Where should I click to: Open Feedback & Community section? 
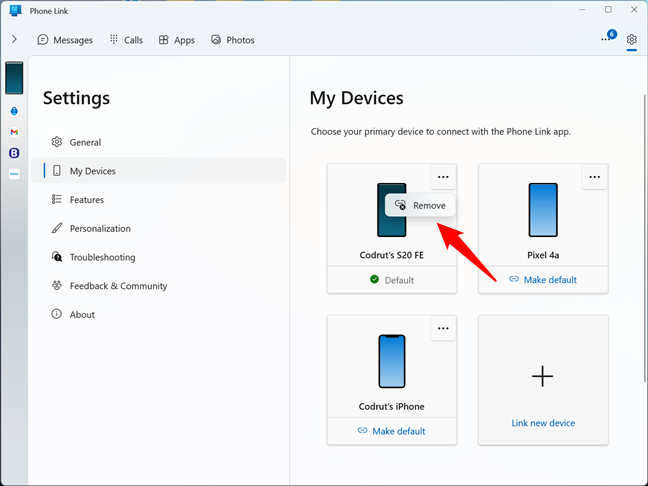[x=159, y=286]
